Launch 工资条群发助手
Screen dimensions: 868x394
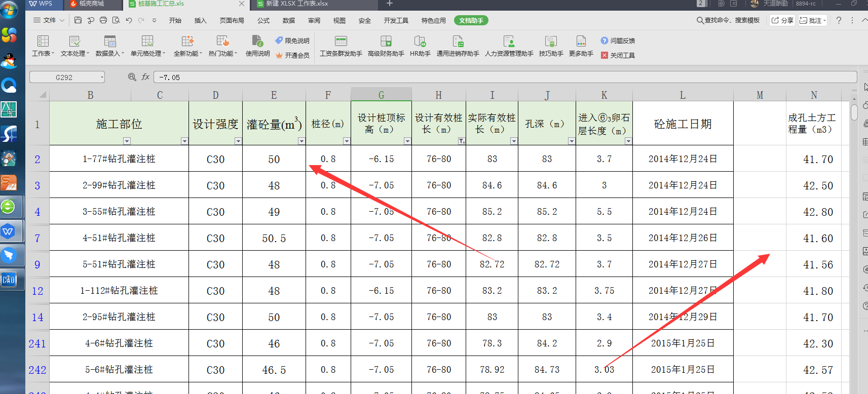pos(341,46)
